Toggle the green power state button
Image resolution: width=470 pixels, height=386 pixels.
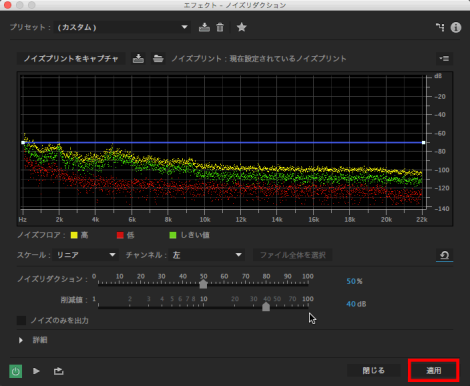pos(15,371)
